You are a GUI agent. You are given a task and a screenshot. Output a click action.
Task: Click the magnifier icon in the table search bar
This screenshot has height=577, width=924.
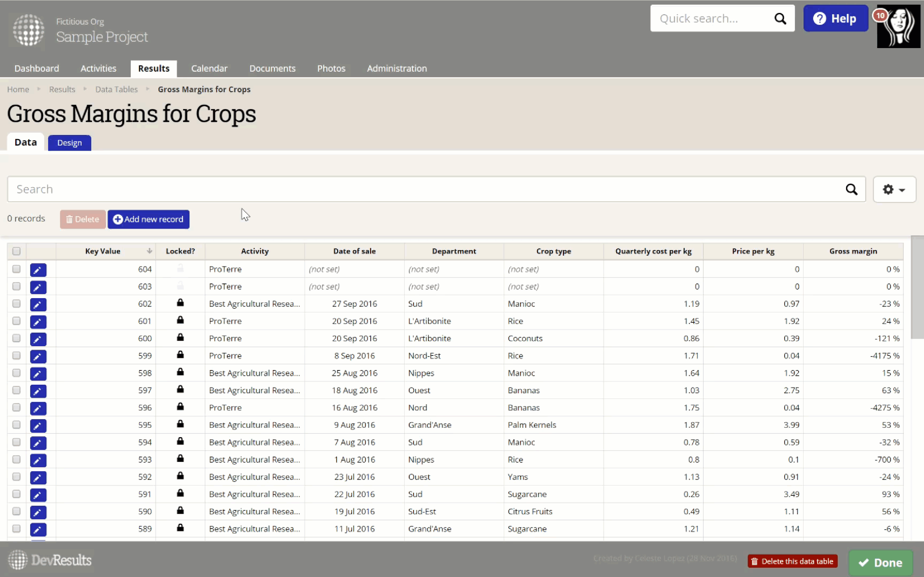[x=851, y=189]
